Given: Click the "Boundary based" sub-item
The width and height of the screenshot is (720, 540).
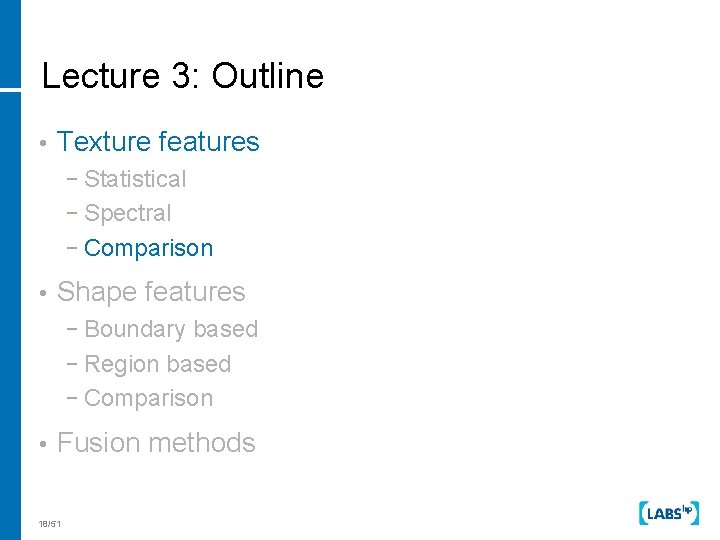Looking at the screenshot, I should [171, 330].
